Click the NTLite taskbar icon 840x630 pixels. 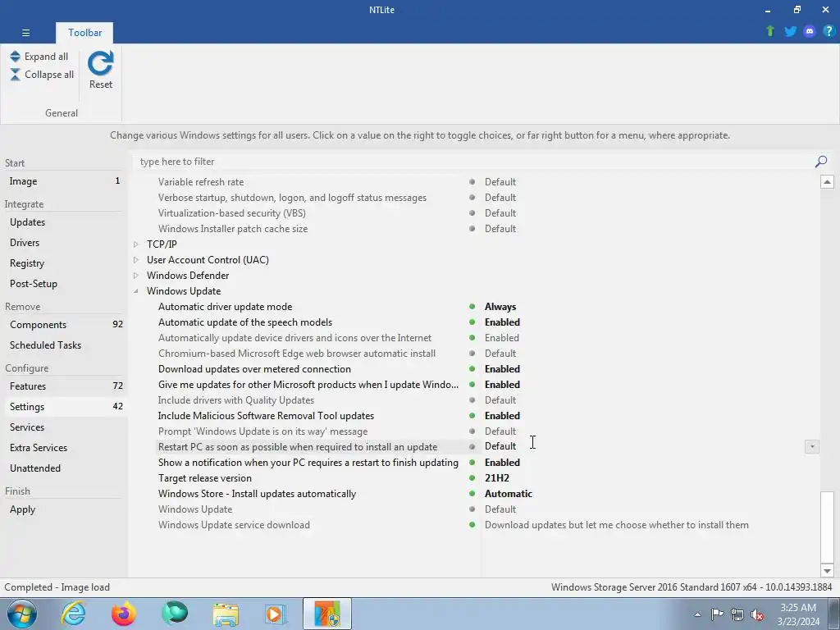327,614
